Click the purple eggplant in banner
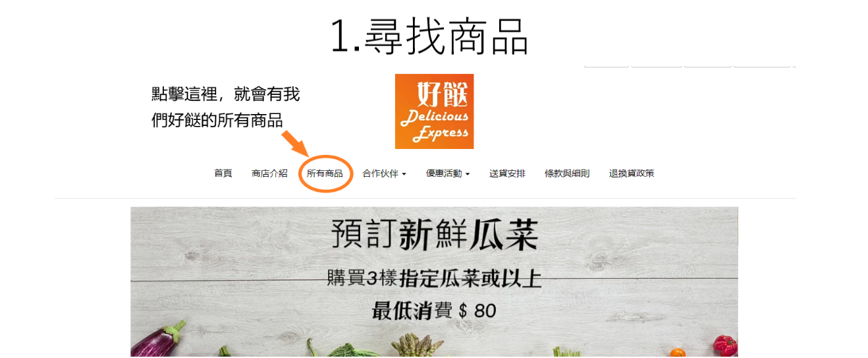Screen dimensions: 868x358 (x=158, y=340)
